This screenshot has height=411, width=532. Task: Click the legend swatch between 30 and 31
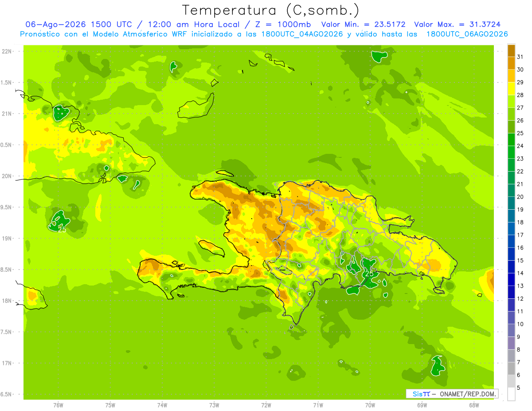tap(511, 63)
